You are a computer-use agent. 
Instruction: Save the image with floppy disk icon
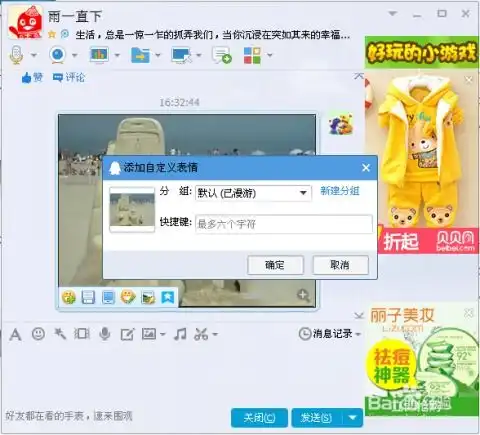coord(88,297)
